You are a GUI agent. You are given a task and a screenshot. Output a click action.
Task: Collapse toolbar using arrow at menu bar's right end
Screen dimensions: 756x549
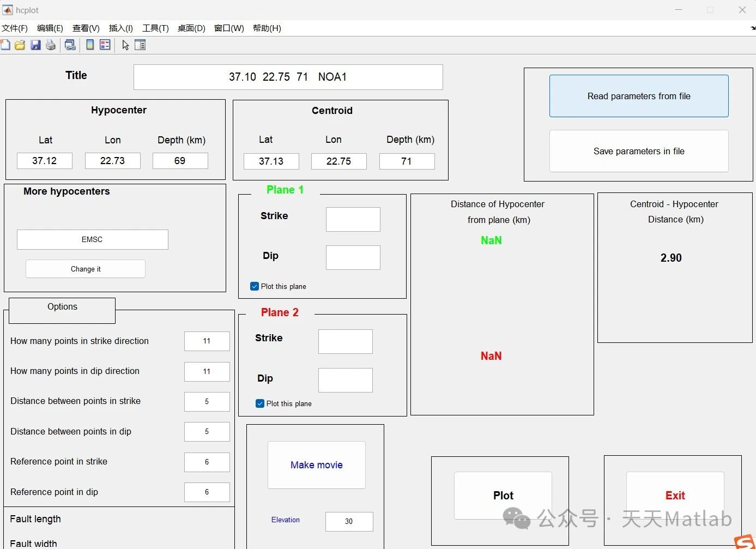tap(753, 28)
